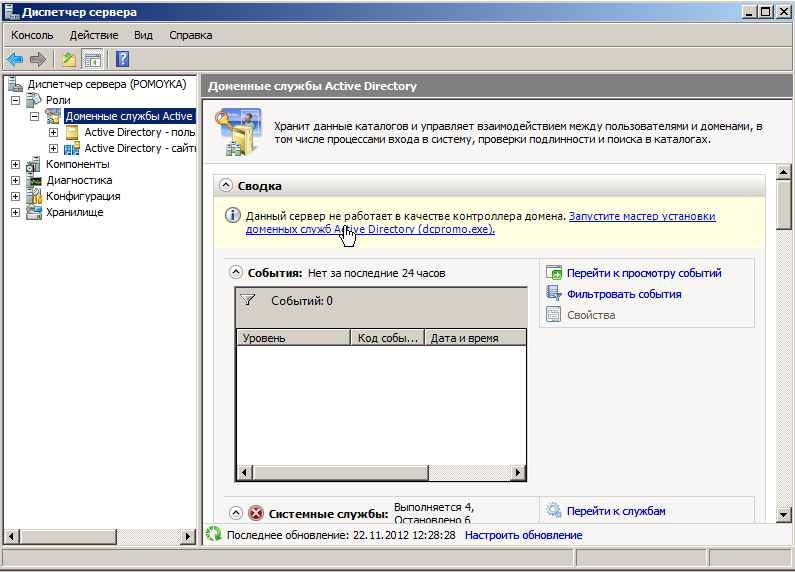Screen dimensions: 795x572
Task: Click the Хранилище node icon
Action: click(34, 212)
